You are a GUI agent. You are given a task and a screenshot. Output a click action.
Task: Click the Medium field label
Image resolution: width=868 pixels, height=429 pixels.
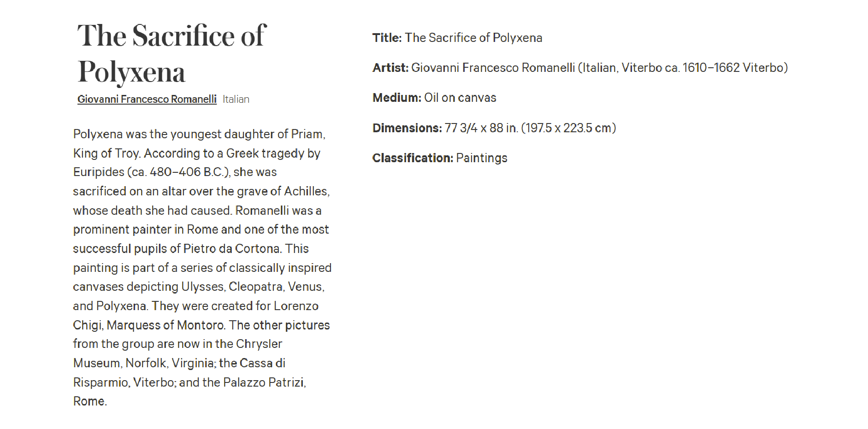coord(397,98)
